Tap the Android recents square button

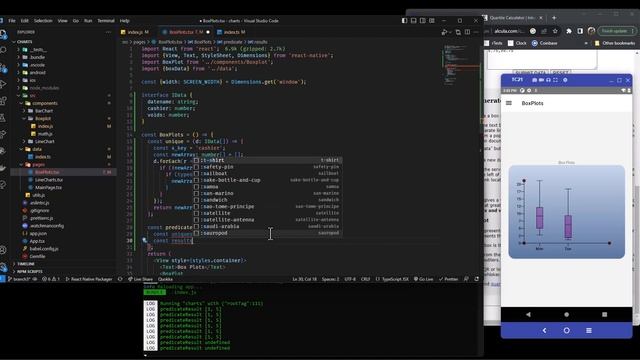click(x=604, y=315)
